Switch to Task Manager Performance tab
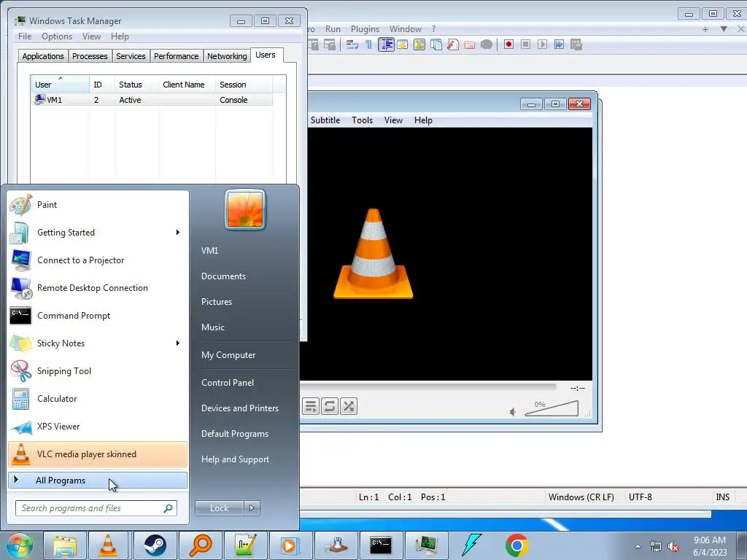This screenshot has height=560, width=747. pyautogui.click(x=177, y=56)
